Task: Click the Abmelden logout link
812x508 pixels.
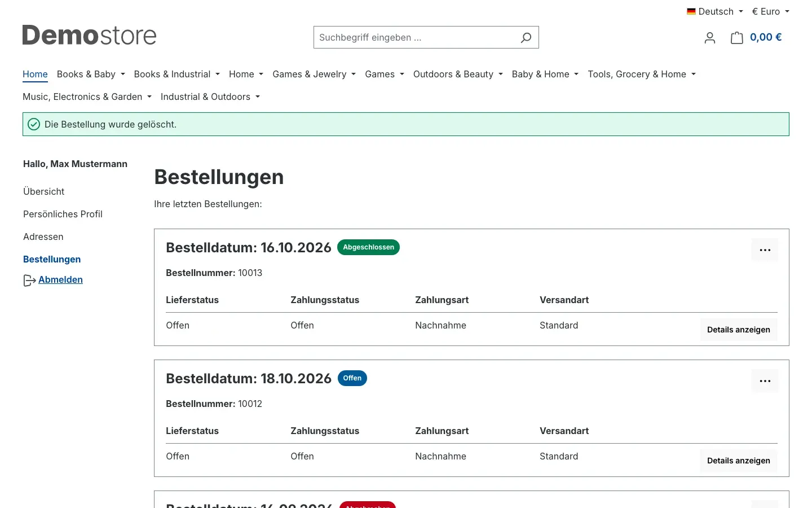Action: click(x=60, y=279)
